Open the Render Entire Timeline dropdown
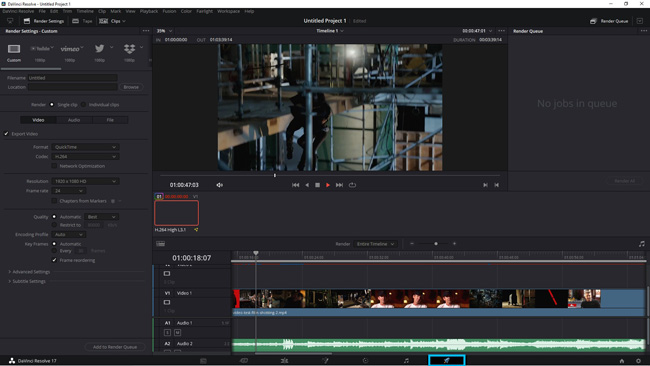The width and height of the screenshot is (650, 366). (376, 244)
